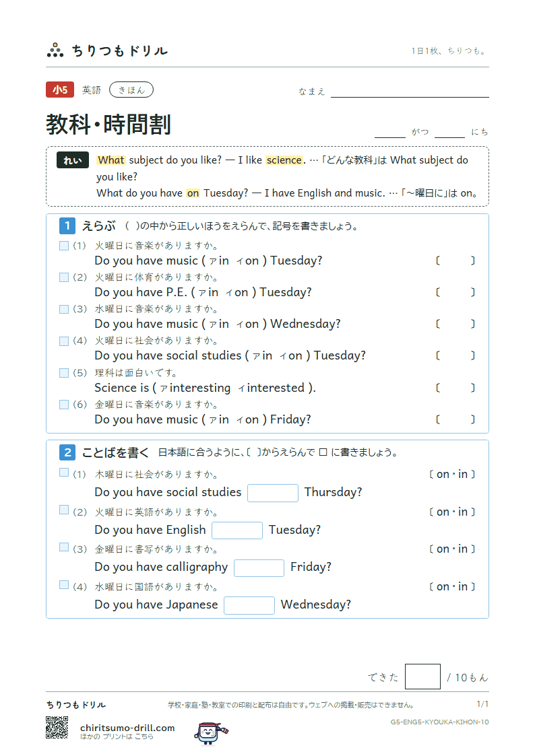535x756 pixels.
Task: Click the mascot character icon in footer
Action: pos(211,733)
